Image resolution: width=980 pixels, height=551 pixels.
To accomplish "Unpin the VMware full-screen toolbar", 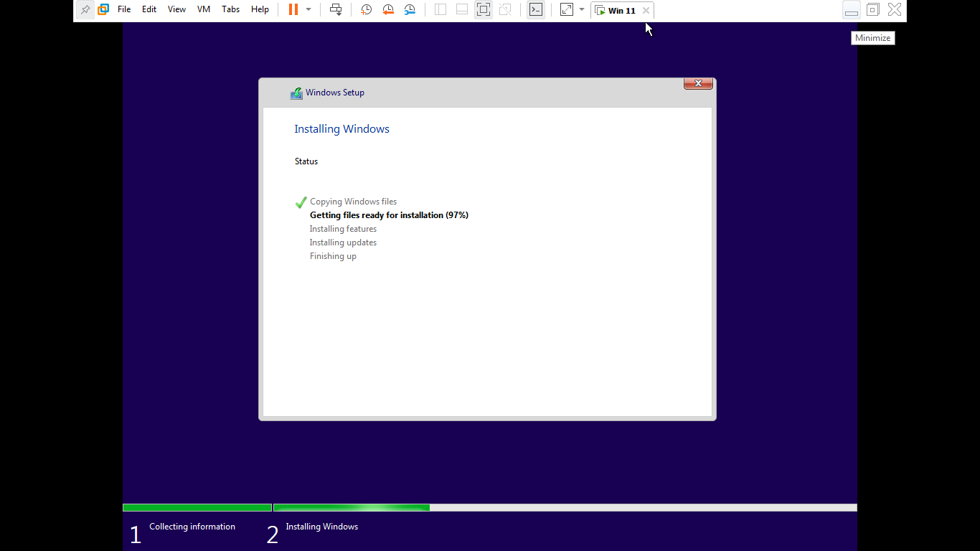I will click(x=85, y=10).
